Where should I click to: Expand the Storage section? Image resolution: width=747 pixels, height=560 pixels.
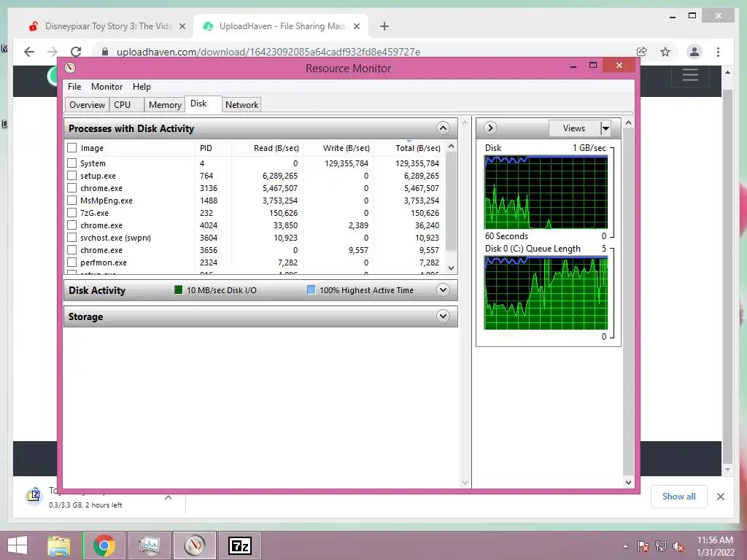tap(443, 316)
